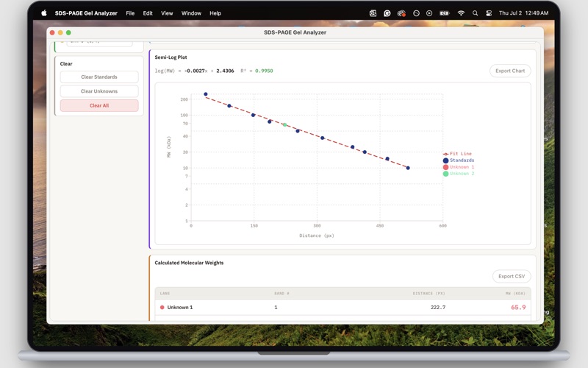Image resolution: width=588 pixels, height=368 pixels.
Task: Open the Wi-Fi status menu
Action: [x=461, y=13]
